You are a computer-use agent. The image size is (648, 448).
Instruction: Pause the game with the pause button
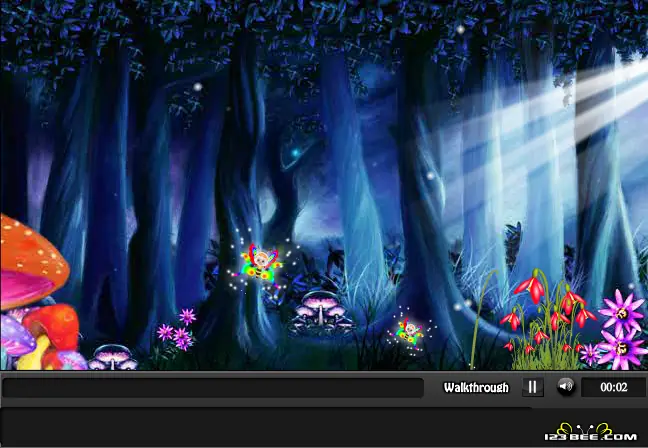point(533,387)
